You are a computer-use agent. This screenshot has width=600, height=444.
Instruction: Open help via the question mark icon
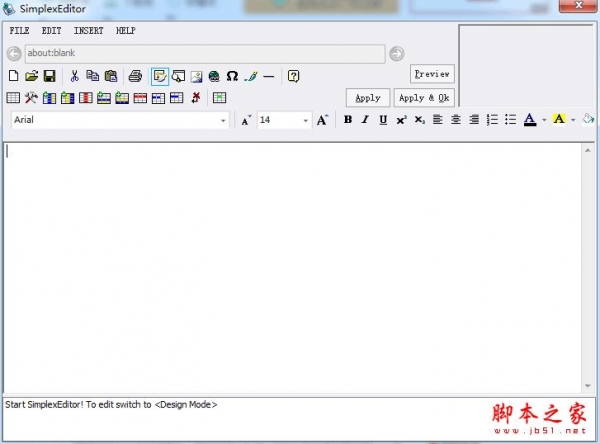tap(293, 76)
